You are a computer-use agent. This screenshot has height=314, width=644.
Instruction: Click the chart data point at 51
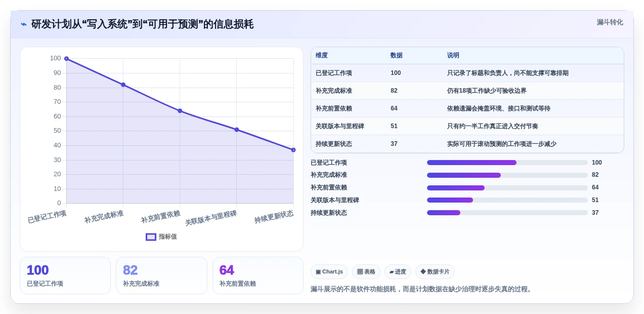(236, 130)
